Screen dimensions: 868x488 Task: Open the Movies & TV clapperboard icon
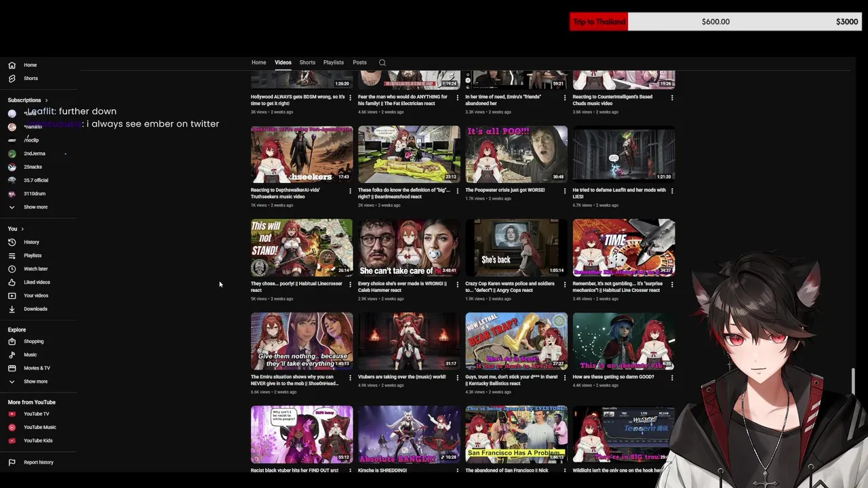click(12, 368)
